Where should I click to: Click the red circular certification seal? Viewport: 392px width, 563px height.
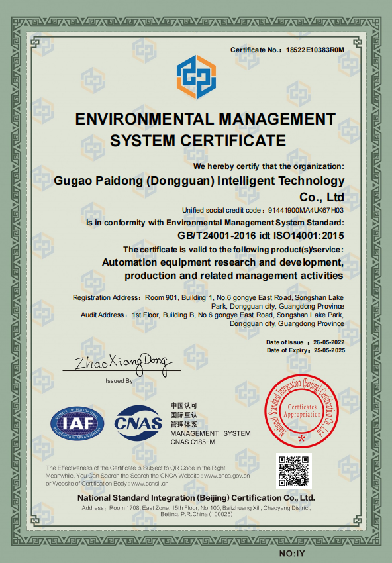302,411
